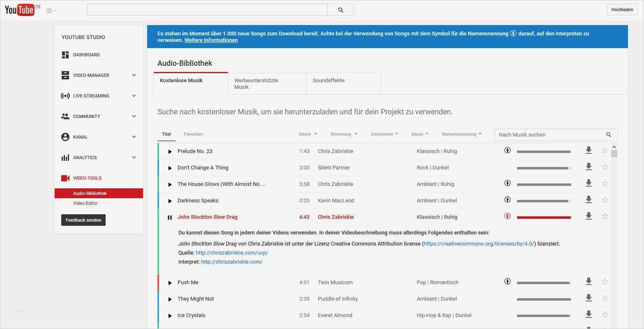Click the Hochladen upload button
Screen dimensions: 644x329
coord(622,9)
